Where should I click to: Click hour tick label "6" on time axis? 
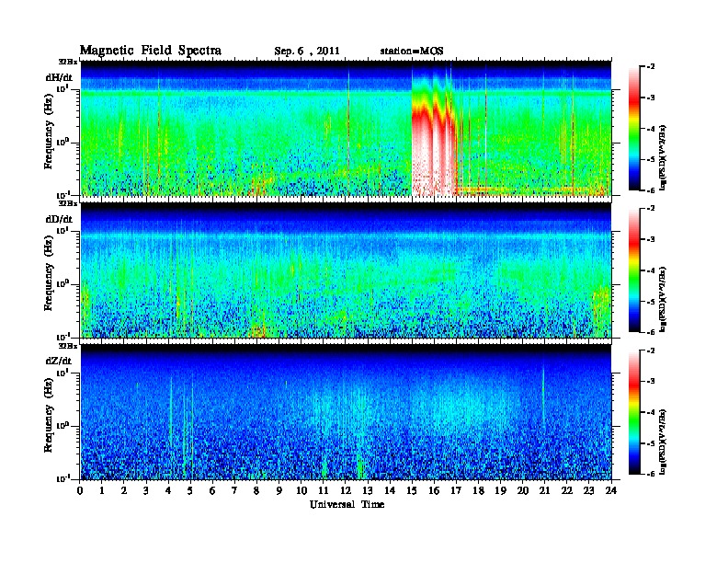pos(212,490)
